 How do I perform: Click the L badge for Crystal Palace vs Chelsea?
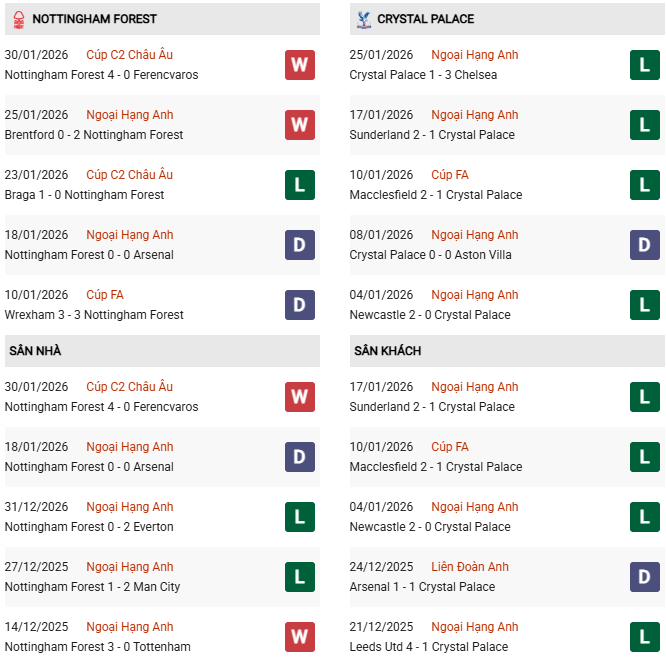(645, 65)
